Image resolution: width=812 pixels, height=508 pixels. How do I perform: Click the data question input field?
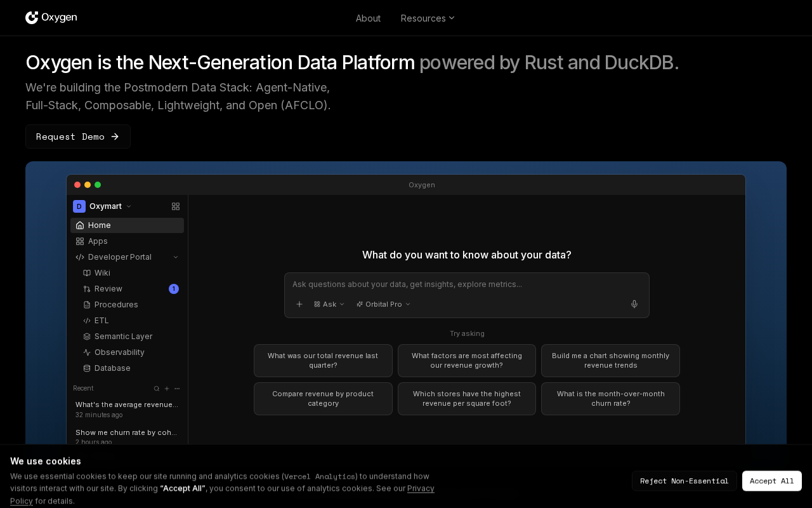[x=466, y=284]
